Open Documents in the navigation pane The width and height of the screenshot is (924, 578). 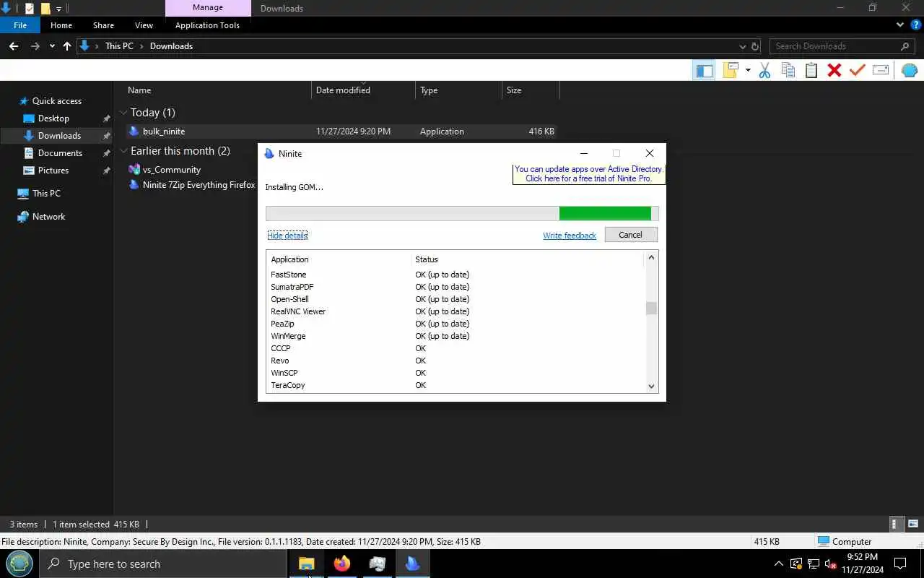[x=60, y=153]
